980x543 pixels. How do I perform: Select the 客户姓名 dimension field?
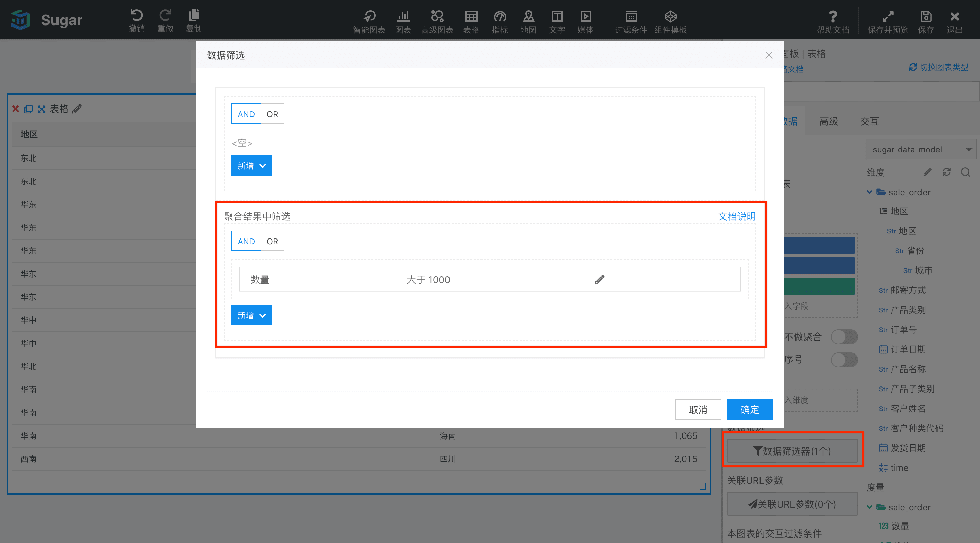coord(902,408)
